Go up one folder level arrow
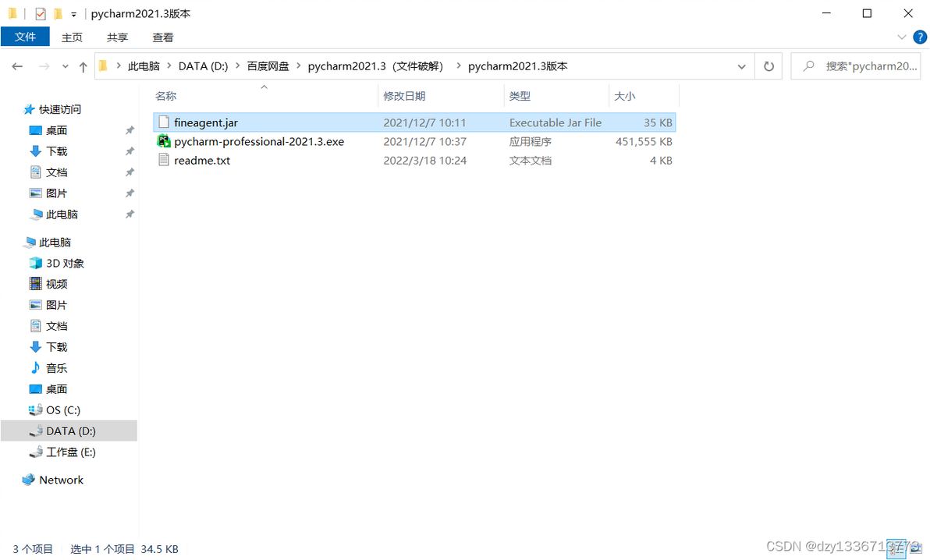Viewport: 930px width, 560px height. pos(83,66)
